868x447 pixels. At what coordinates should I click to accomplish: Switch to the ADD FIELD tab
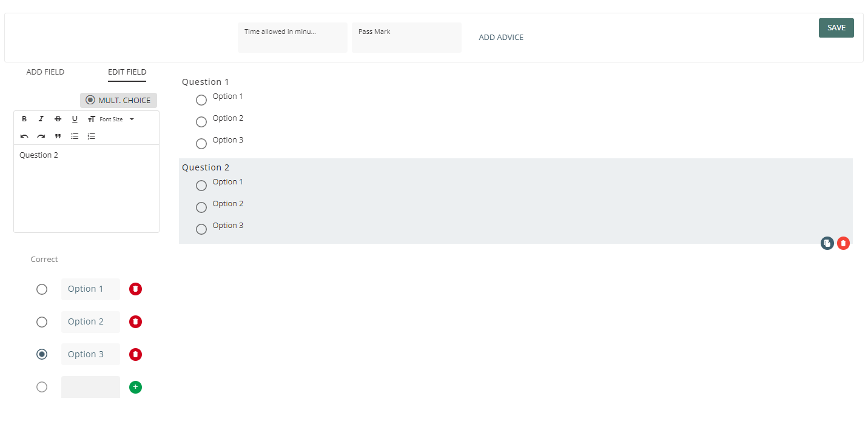click(45, 72)
